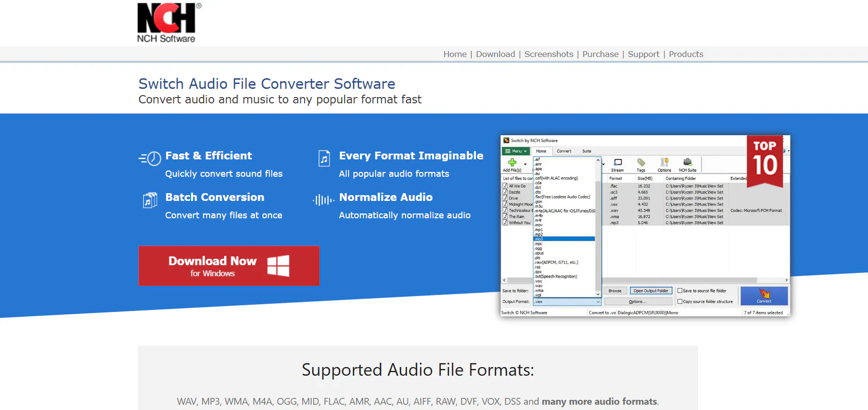
Task: Click the NCH Suite briefcase icon
Action: pyautogui.click(x=687, y=162)
